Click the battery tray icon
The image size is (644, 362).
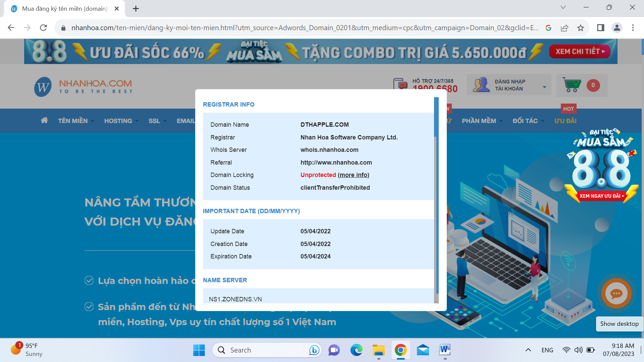coord(590,350)
